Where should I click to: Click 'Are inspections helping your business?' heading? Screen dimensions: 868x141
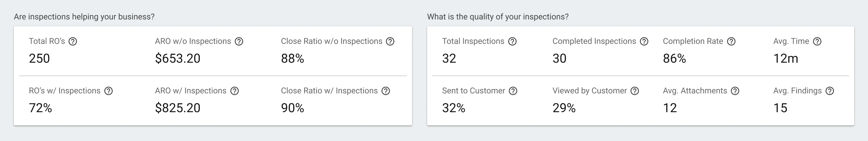tap(84, 17)
